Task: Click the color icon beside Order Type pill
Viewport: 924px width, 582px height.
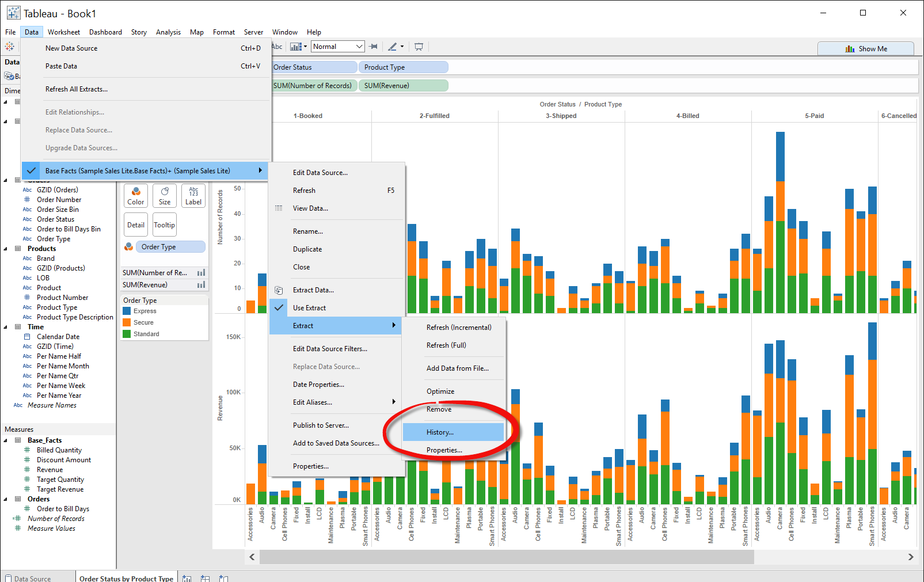Action: (129, 247)
